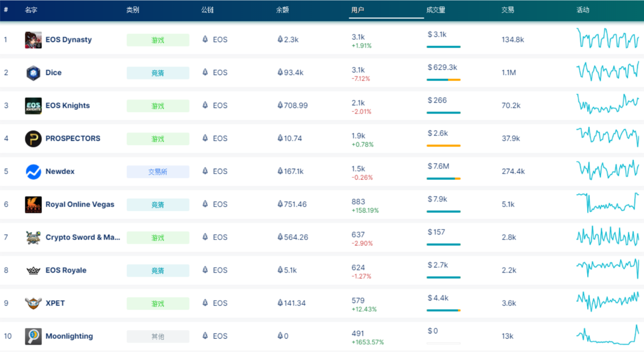Click EOS chain icon in Dice row

tap(205, 72)
